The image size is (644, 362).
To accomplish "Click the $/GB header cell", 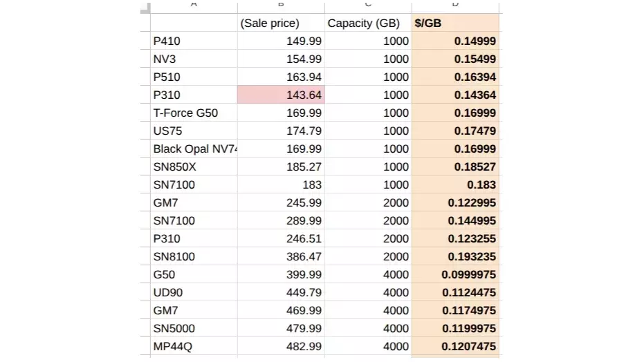I will (x=455, y=23).
